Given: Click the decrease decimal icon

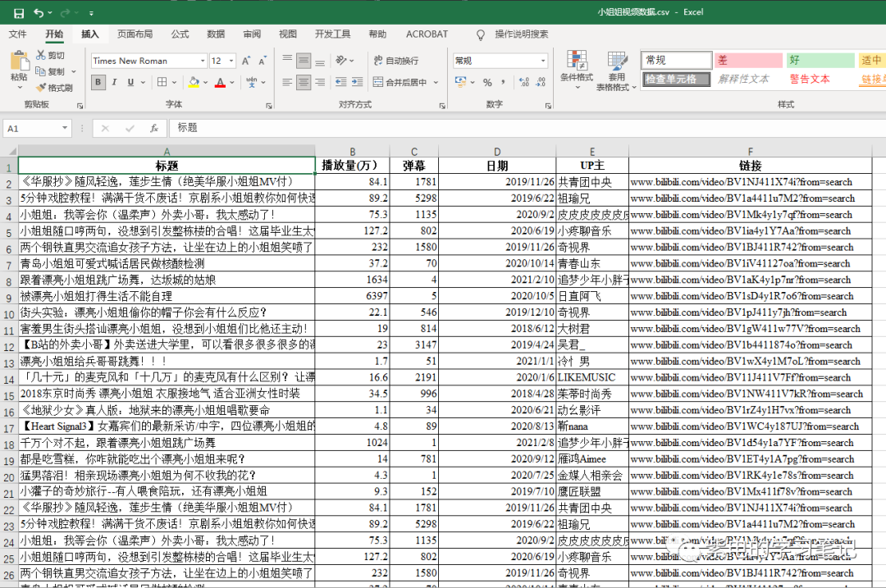Looking at the screenshot, I should click(x=541, y=83).
